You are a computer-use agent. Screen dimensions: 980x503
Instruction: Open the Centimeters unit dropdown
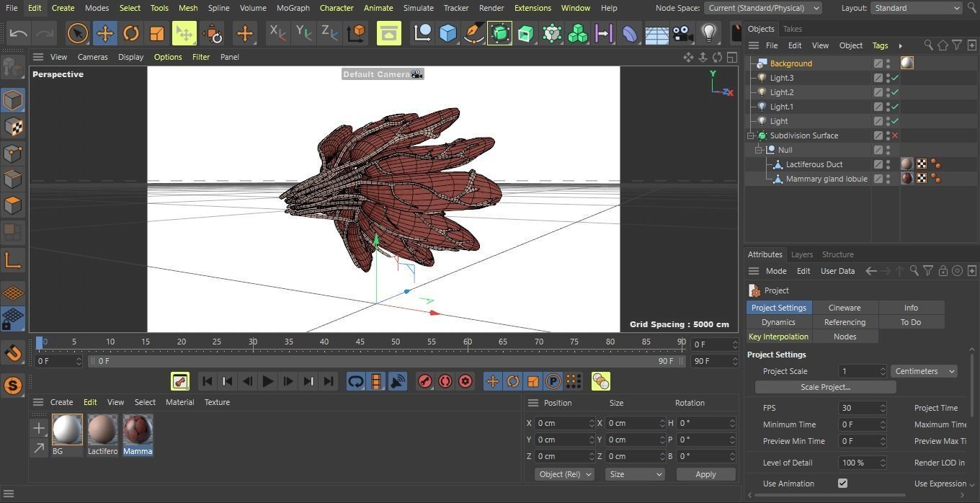925,371
